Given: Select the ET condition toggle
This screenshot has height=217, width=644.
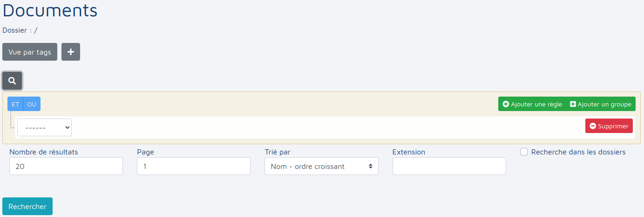Looking at the screenshot, I should click(x=15, y=104).
